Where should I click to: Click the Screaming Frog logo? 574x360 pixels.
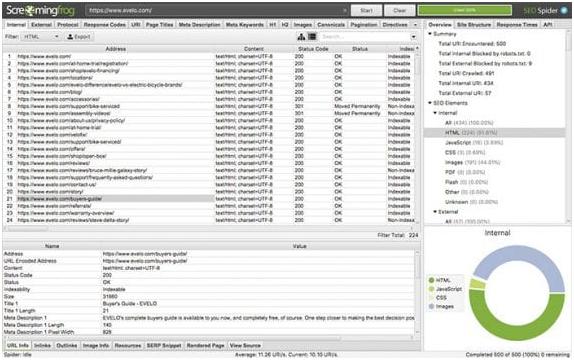40,10
